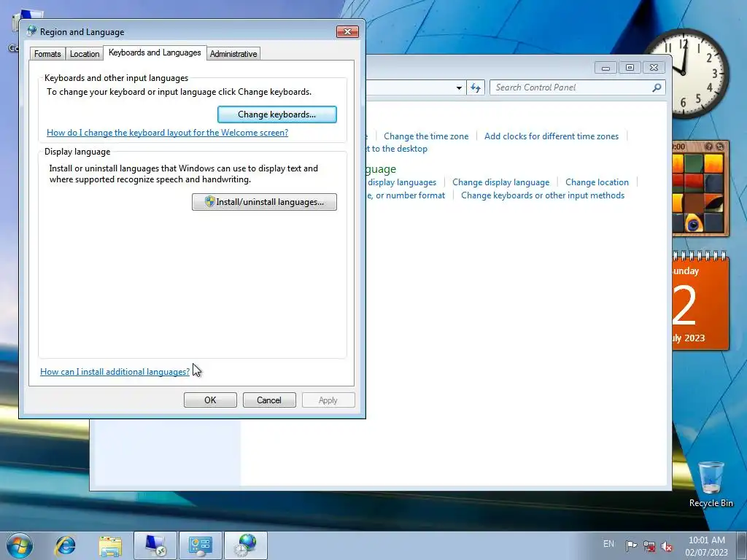Click the search magnifier icon in Control Panel
The height and width of the screenshot is (560, 747).
coord(657,87)
